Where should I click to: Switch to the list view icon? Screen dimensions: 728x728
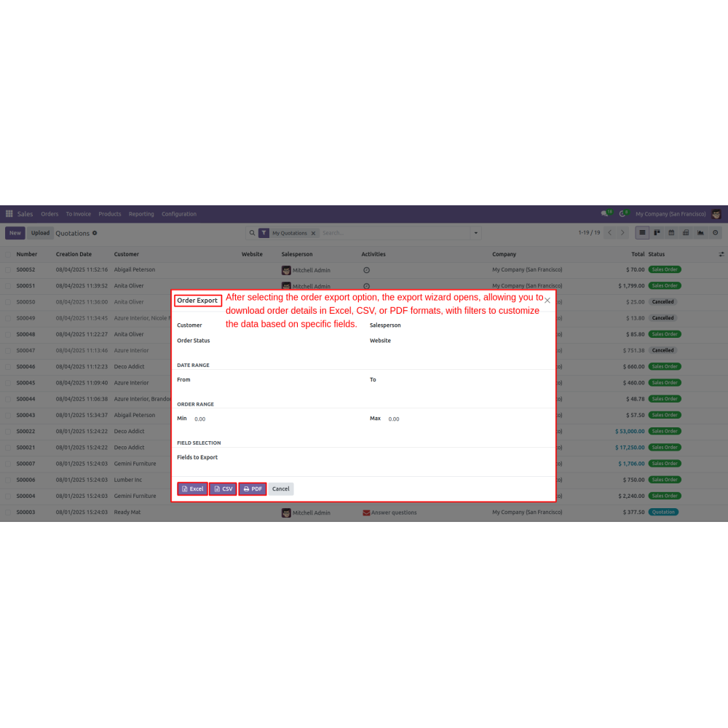642,233
